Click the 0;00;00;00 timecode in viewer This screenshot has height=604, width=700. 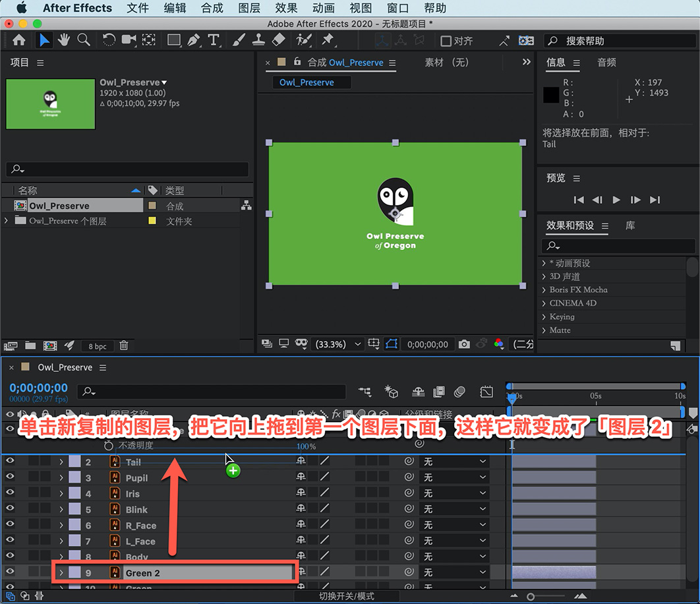(428, 344)
